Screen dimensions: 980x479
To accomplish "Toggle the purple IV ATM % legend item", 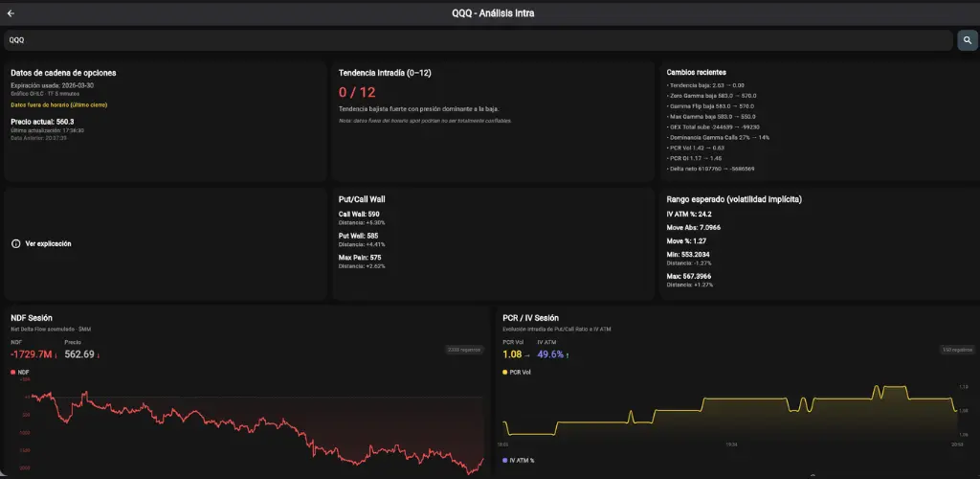I will [x=518, y=460].
